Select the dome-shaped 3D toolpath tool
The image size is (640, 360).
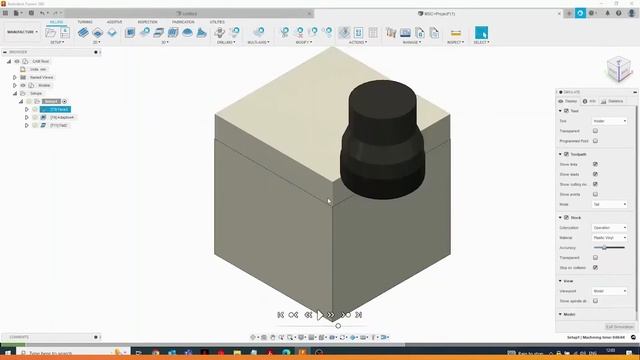pos(187,32)
